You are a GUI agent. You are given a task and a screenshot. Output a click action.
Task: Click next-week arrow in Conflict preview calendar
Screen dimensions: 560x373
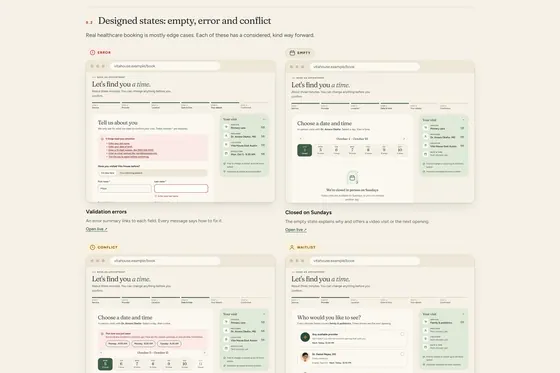pos(205,353)
